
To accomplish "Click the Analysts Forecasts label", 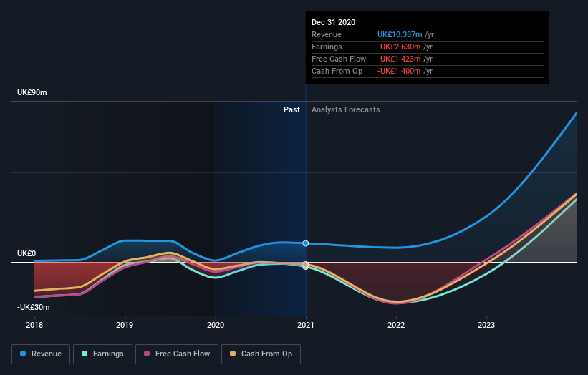I will coord(346,109).
